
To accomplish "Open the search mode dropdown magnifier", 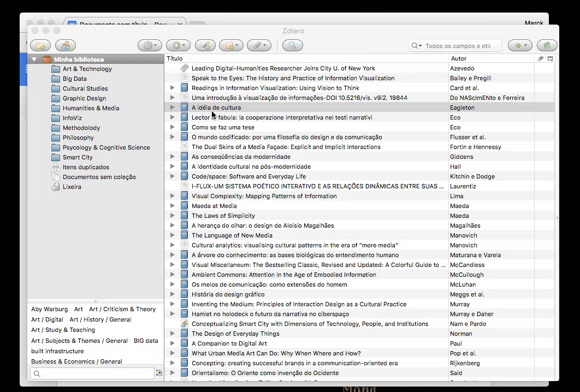I will [x=417, y=45].
